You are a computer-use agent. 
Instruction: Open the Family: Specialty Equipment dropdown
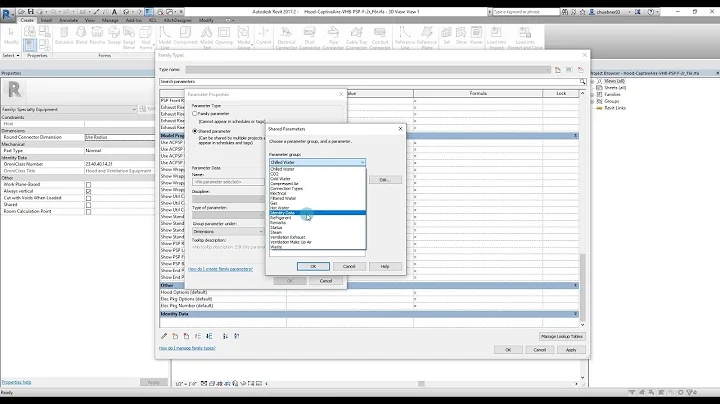coord(69,109)
